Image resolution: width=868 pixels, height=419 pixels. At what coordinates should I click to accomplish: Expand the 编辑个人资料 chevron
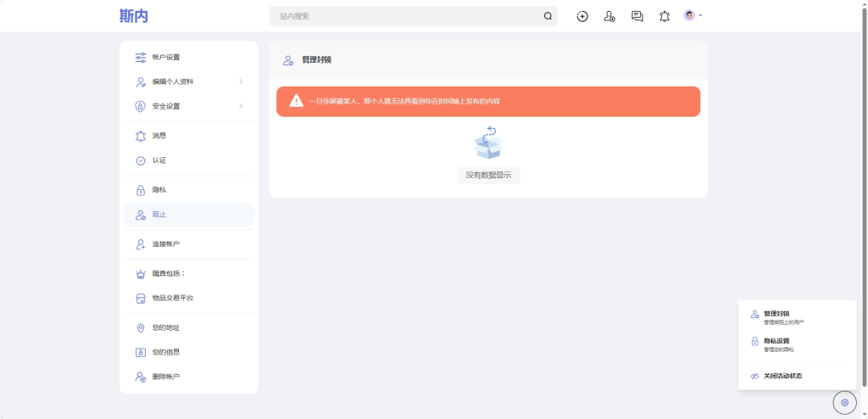[241, 81]
